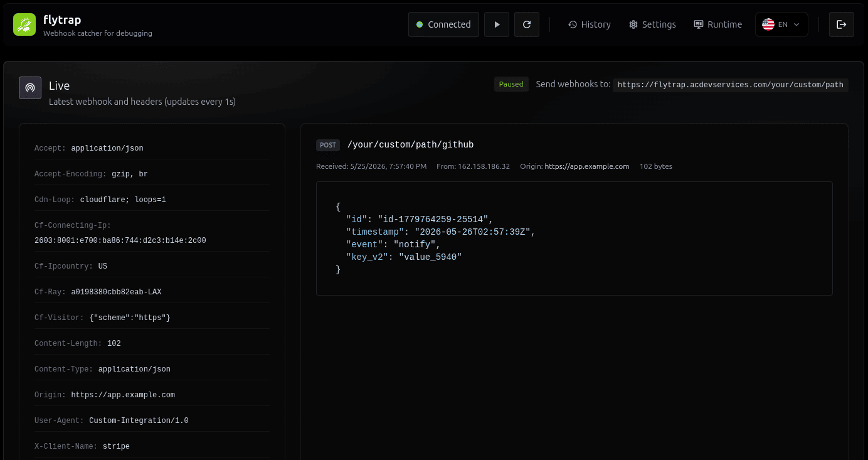The height and width of the screenshot is (460, 868).
Task: Click the Content-Length 102 value
Action: (114, 343)
